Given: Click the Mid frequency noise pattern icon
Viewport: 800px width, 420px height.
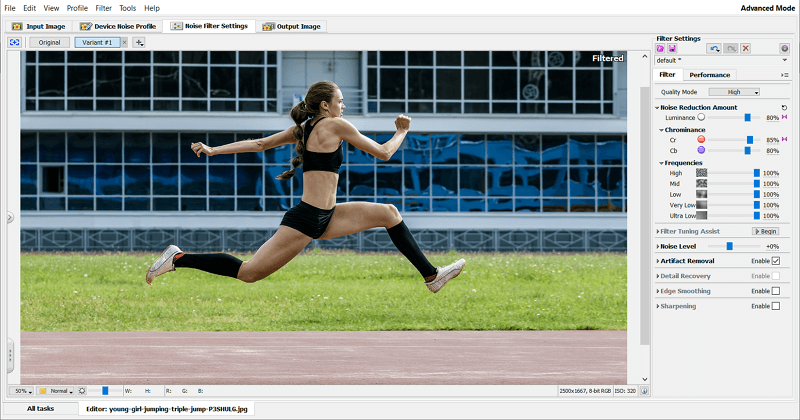Looking at the screenshot, I should tap(702, 184).
